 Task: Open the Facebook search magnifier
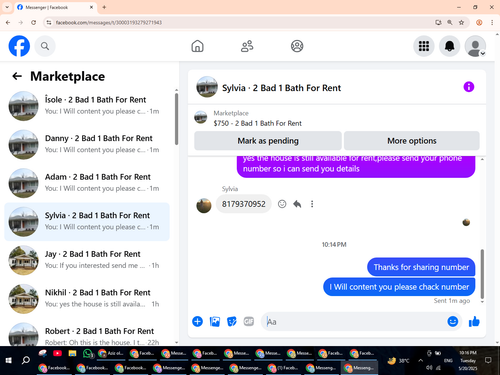pos(45,46)
